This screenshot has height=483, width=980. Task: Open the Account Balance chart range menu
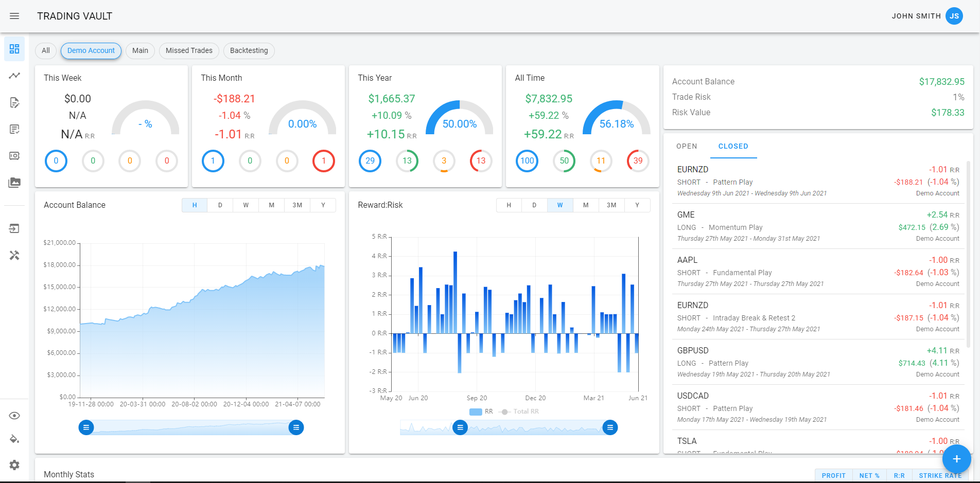point(86,427)
